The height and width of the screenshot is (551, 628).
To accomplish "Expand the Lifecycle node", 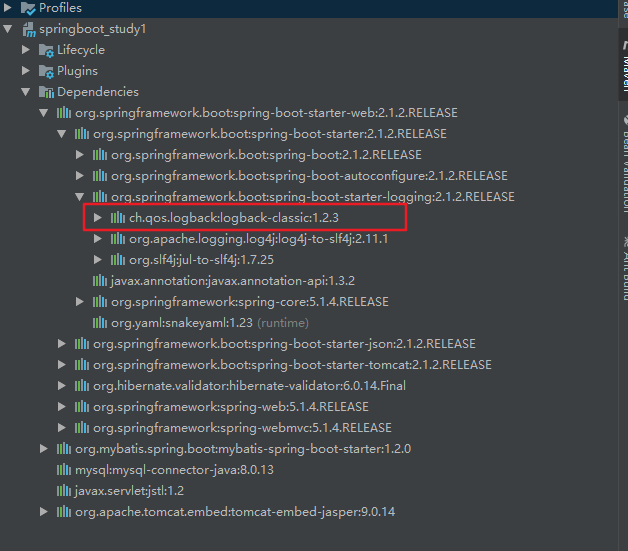I will coord(26,50).
